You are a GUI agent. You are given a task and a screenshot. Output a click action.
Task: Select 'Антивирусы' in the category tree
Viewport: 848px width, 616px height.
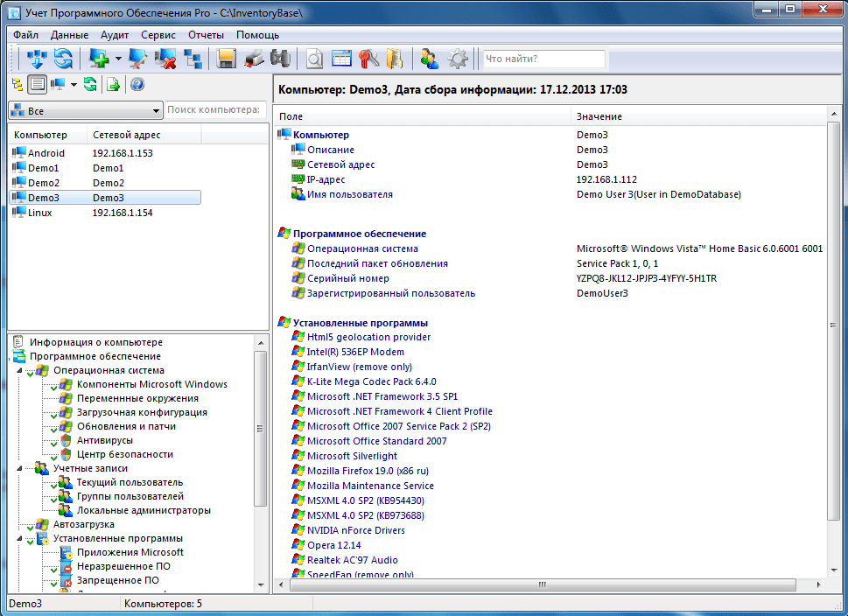pos(105,440)
